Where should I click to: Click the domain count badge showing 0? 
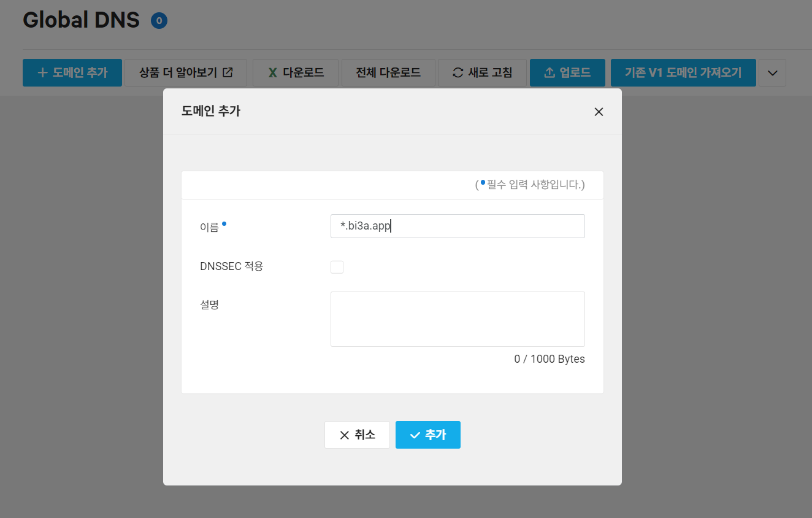[x=159, y=20]
